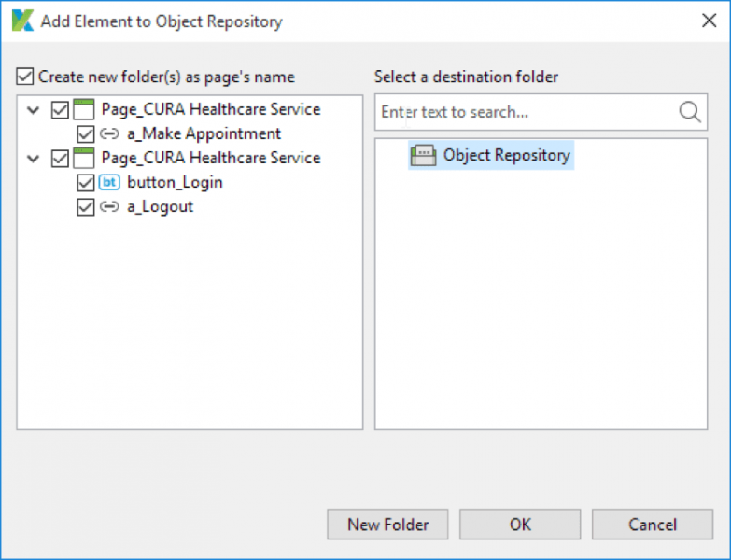The width and height of the screenshot is (731, 560).
Task: Collapse the page node containing button_Login
Action: coord(34,159)
